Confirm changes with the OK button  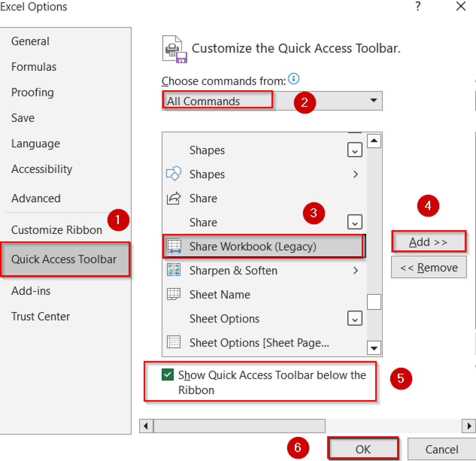(363, 449)
